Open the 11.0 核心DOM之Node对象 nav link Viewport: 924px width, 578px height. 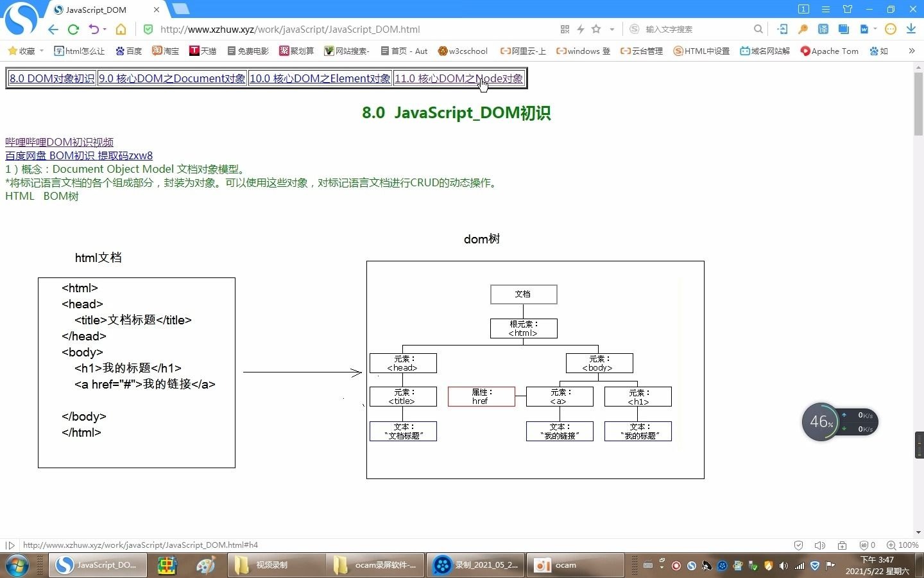coord(459,78)
